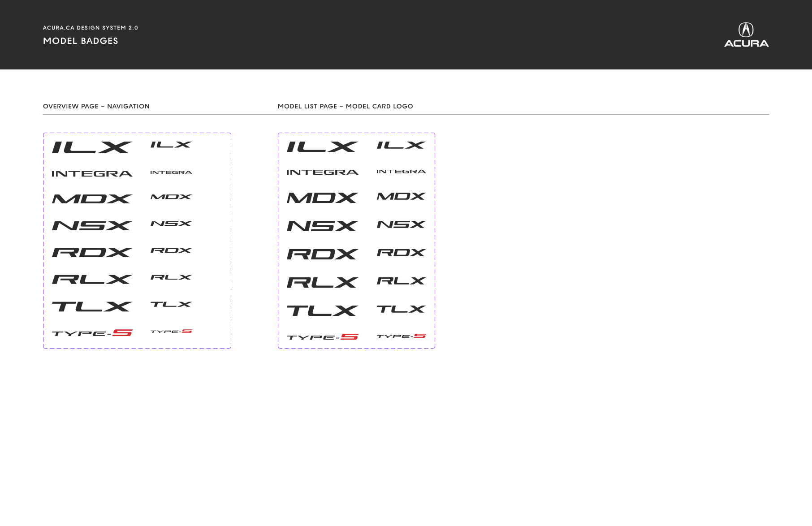Click the Acura logo in the header
Viewport: 812px width, 526px height.
click(746, 35)
